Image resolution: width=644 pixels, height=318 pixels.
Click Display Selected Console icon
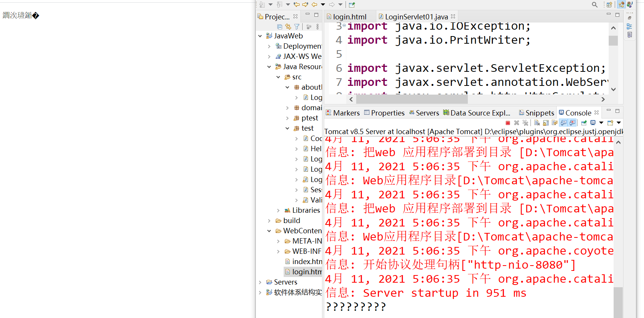click(x=593, y=123)
